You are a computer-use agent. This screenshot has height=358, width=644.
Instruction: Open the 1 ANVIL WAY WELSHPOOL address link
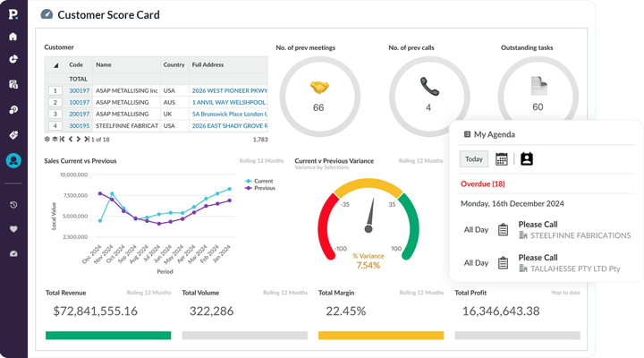click(x=229, y=102)
